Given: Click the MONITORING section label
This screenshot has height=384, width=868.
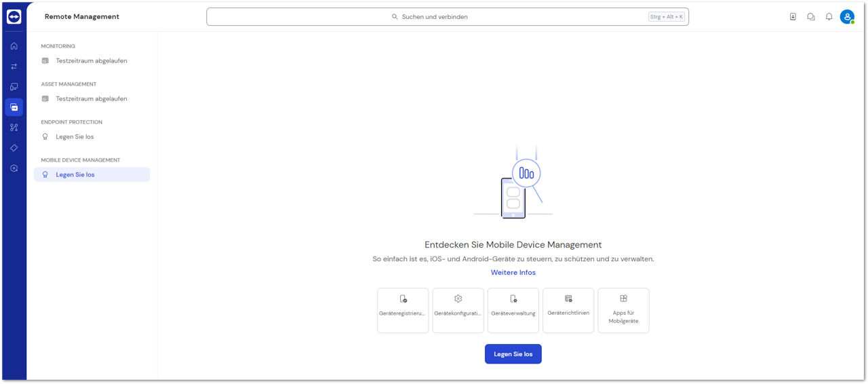Looking at the screenshot, I should [x=58, y=46].
